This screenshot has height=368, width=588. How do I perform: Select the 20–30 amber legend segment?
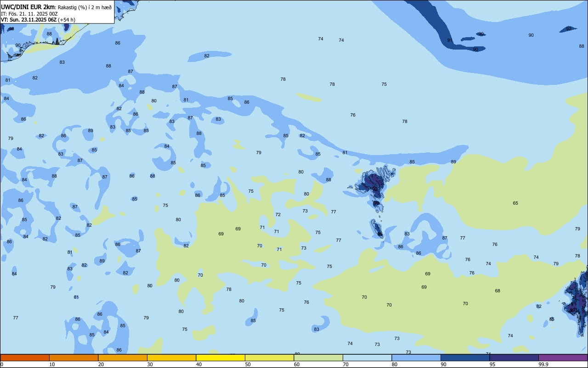click(123, 357)
